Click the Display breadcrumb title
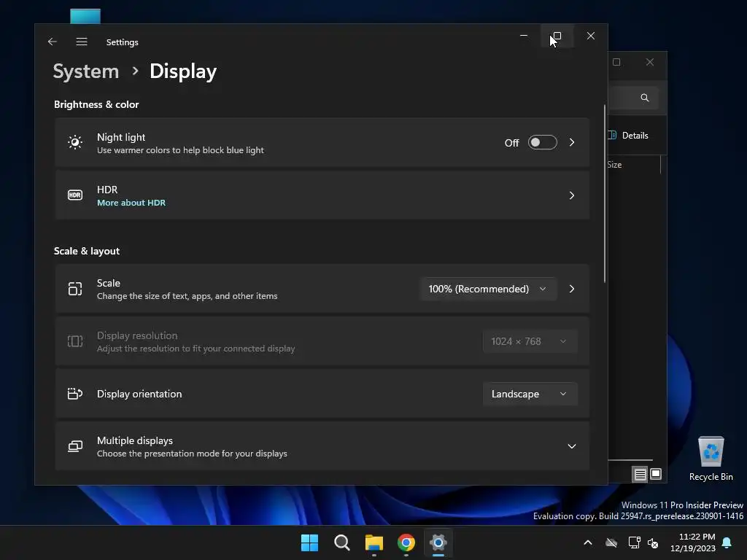747x560 pixels. coord(183,71)
